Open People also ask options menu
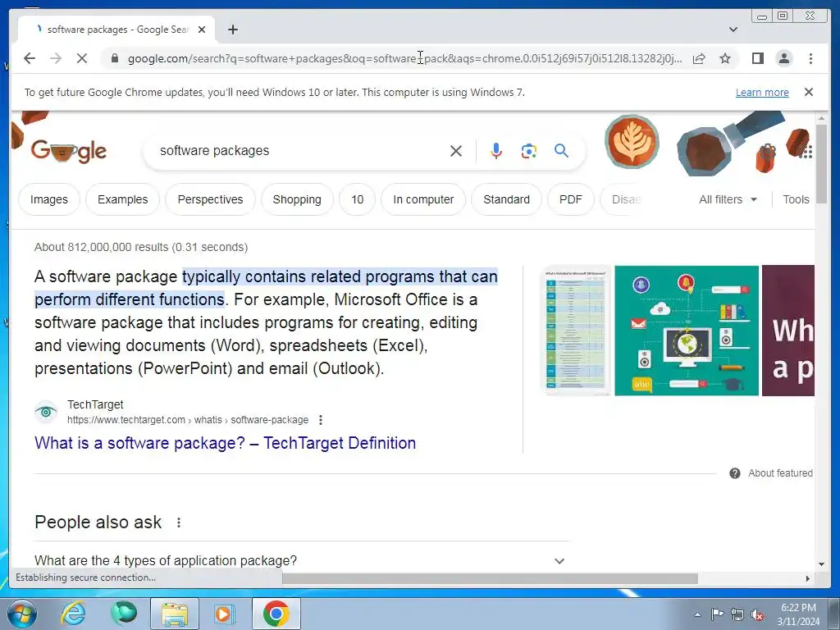 click(x=179, y=523)
